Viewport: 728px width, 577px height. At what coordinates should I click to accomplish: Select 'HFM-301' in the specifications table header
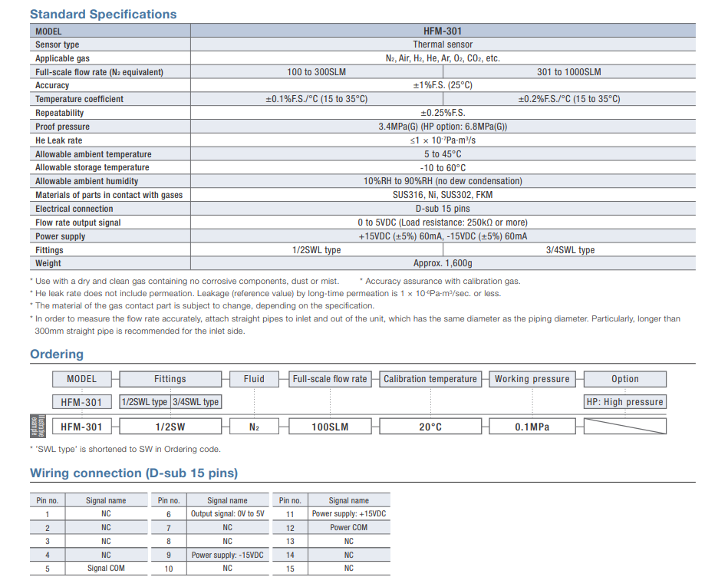[x=443, y=31]
